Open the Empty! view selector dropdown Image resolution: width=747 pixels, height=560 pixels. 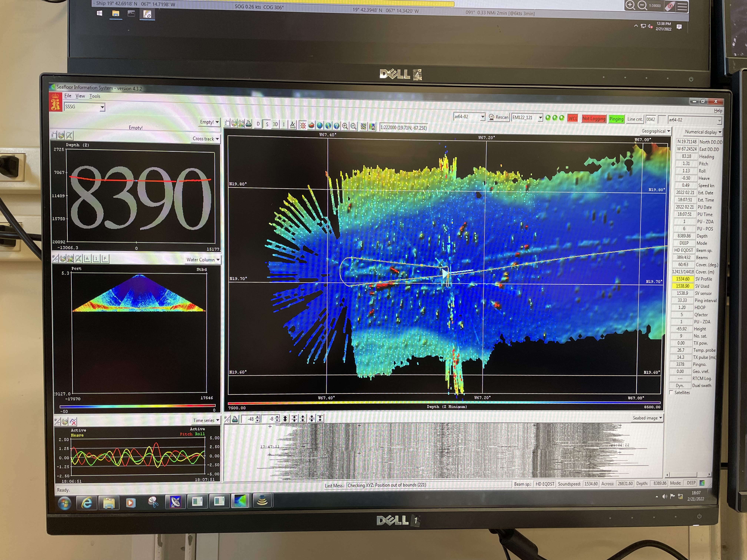click(209, 122)
